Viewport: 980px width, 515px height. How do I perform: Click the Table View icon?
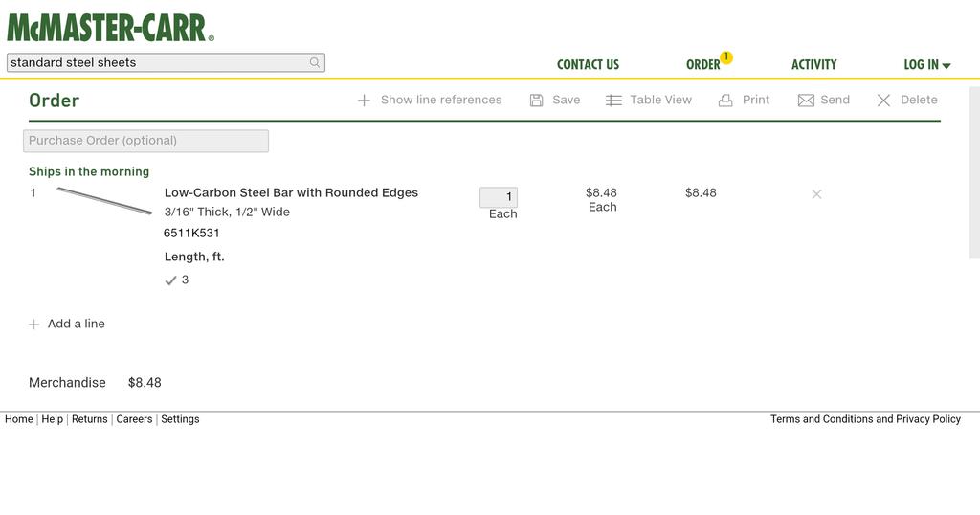click(x=613, y=100)
